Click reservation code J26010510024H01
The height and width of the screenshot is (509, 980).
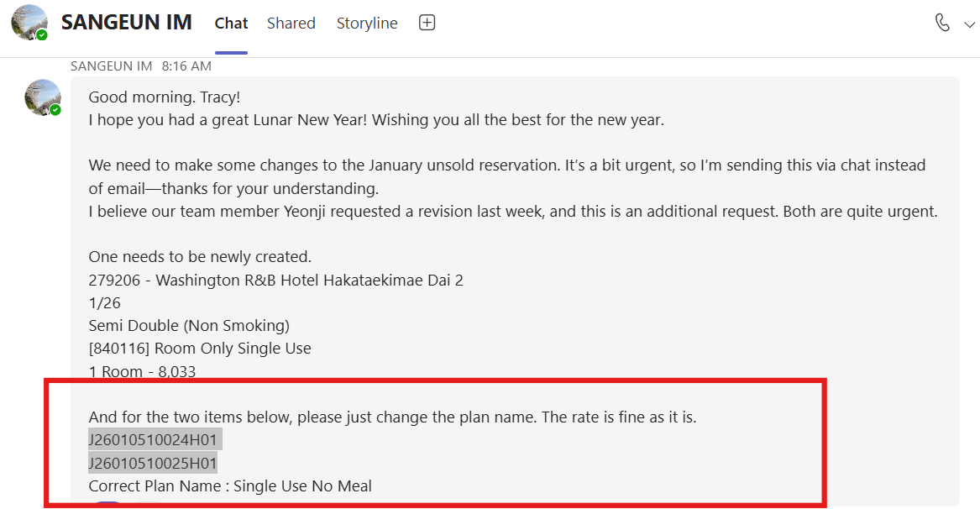pos(154,439)
